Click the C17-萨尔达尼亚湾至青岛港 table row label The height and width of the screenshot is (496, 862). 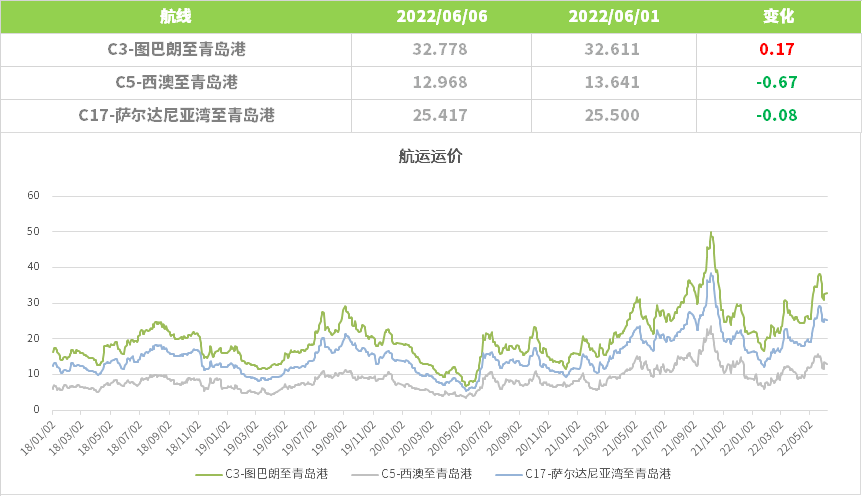pos(176,115)
